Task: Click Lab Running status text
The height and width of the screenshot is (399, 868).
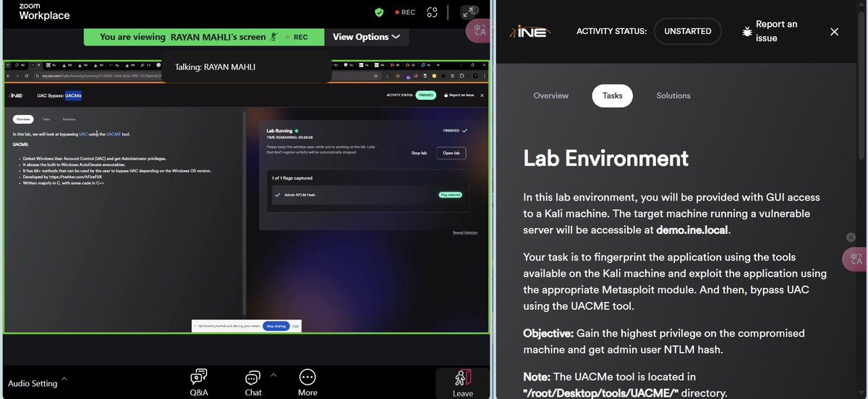Action: click(280, 130)
